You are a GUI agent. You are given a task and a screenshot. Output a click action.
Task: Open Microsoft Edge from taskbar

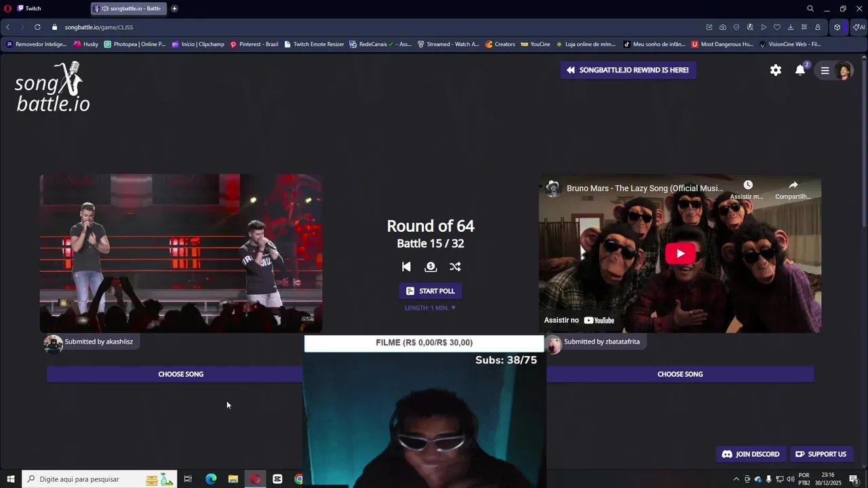pos(211,479)
